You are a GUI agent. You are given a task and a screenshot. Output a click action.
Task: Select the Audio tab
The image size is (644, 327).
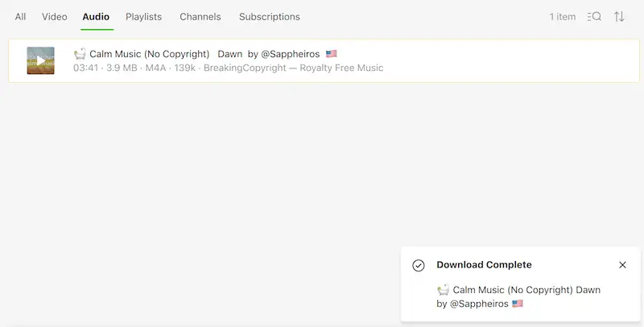(96, 17)
